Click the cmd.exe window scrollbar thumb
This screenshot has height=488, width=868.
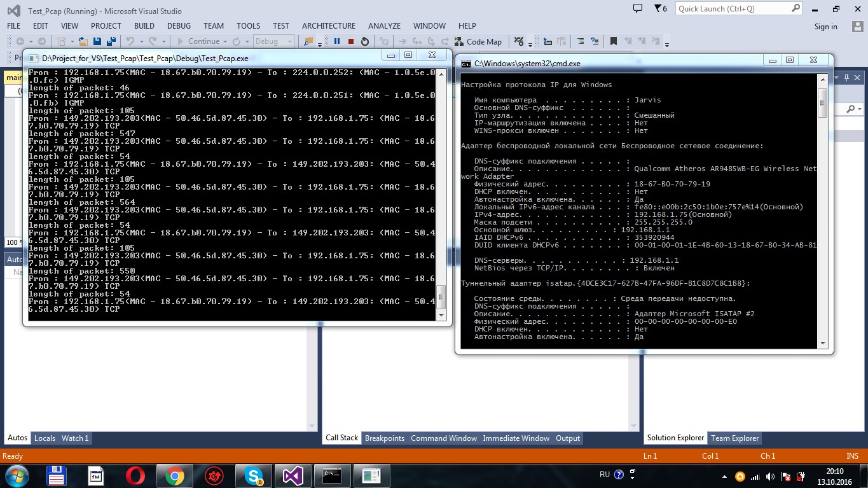pyautogui.click(x=822, y=103)
